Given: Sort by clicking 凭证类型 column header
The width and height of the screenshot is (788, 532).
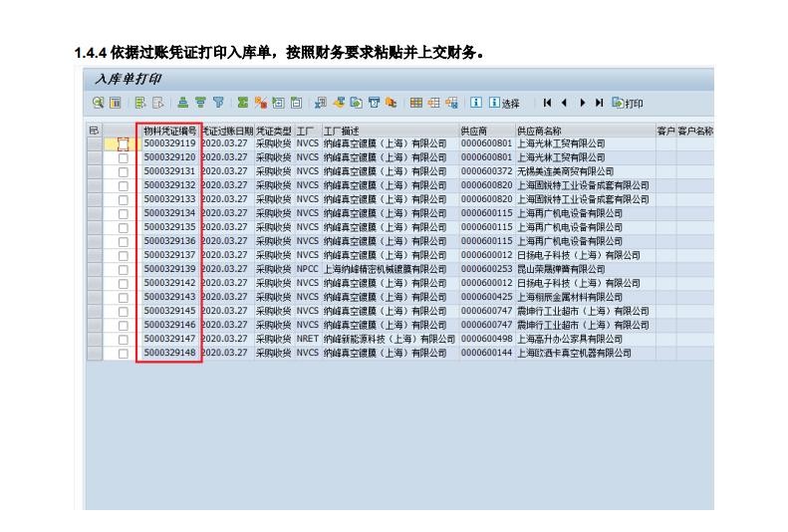Looking at the screenshot, I should (273, 131).
